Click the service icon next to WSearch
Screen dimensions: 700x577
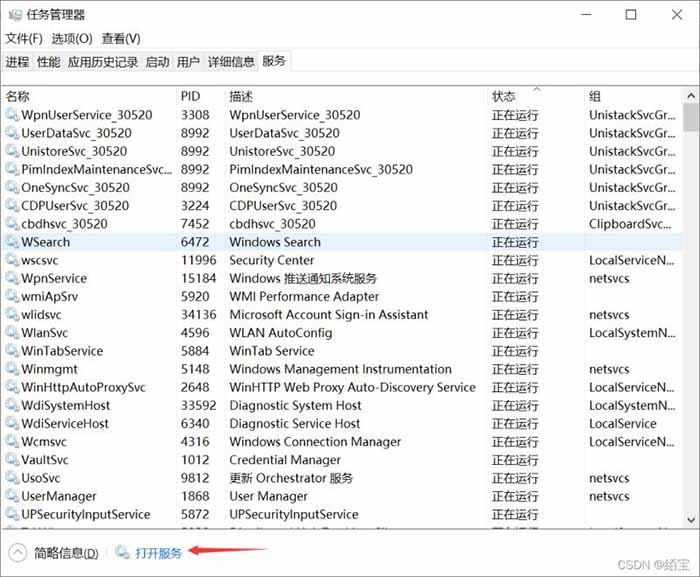(12, 242)
